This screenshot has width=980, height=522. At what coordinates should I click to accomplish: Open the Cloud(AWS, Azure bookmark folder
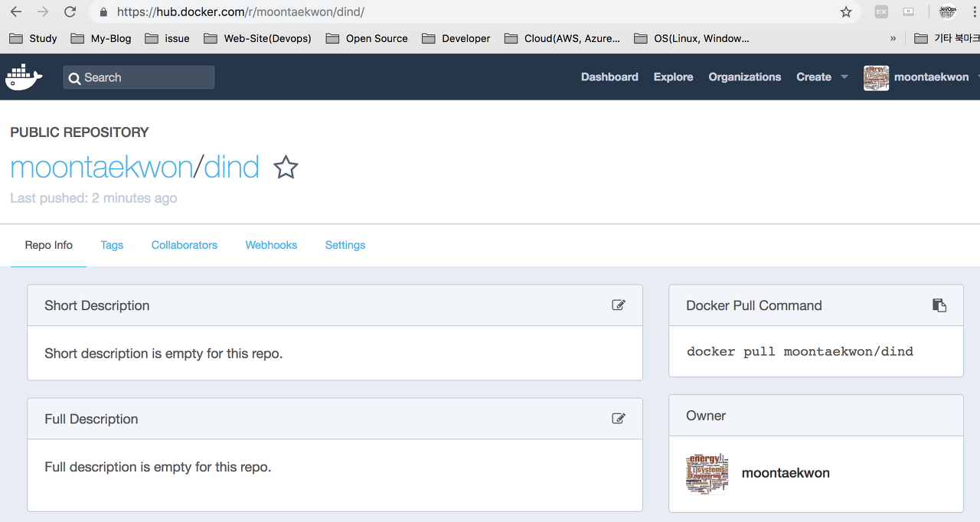click(562, 38)
